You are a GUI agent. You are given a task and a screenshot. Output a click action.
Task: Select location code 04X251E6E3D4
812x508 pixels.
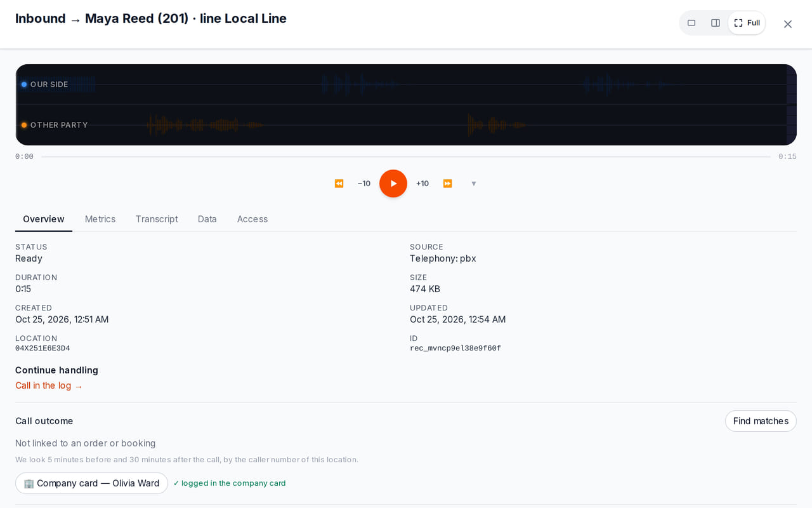pos(43,349)
